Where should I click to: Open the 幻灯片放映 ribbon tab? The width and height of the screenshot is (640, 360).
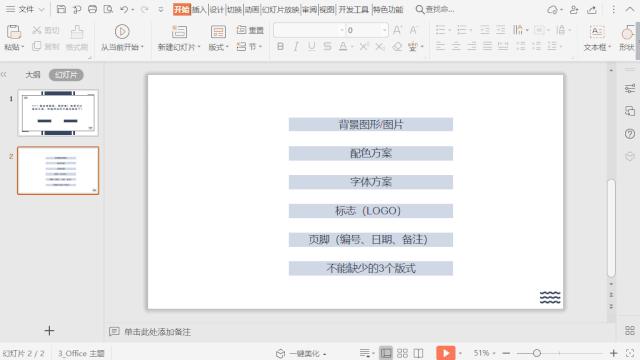pos(280,9)
